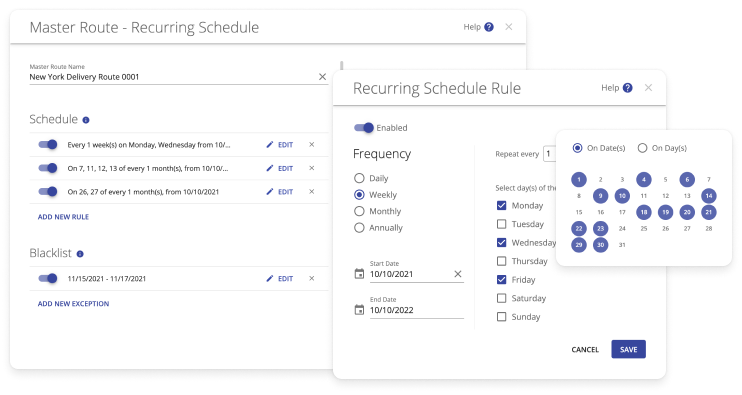Save the recurring schedule rule
Viewport: 742px width, 395px height.
click(628, 349)
